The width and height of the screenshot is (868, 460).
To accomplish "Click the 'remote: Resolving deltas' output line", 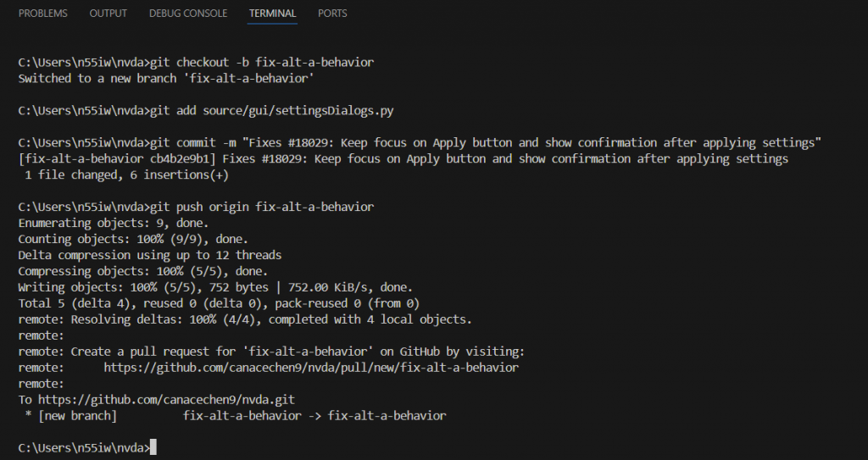I will (x=245, y=319).
